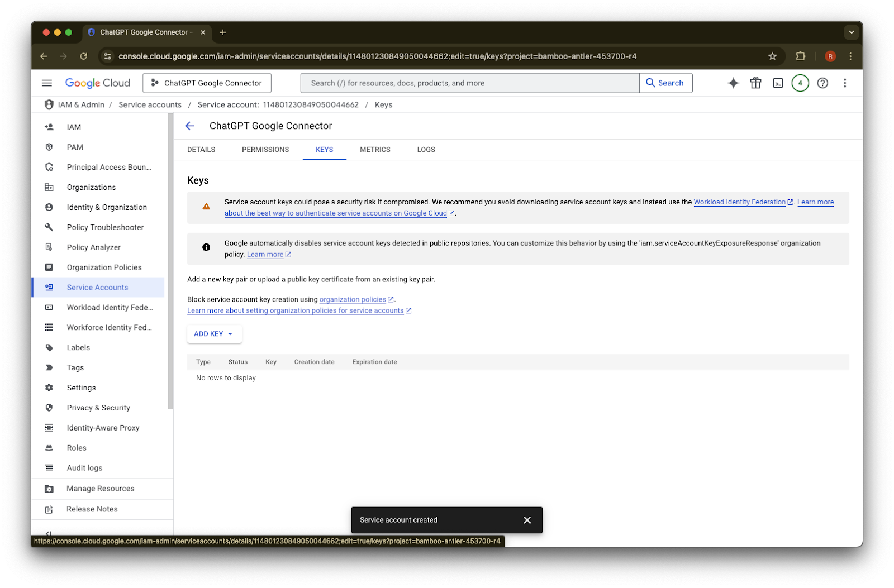Close the ChatGPT Google Connector browser tab
The image size is (894, 588).
click(x=203, y=32)
